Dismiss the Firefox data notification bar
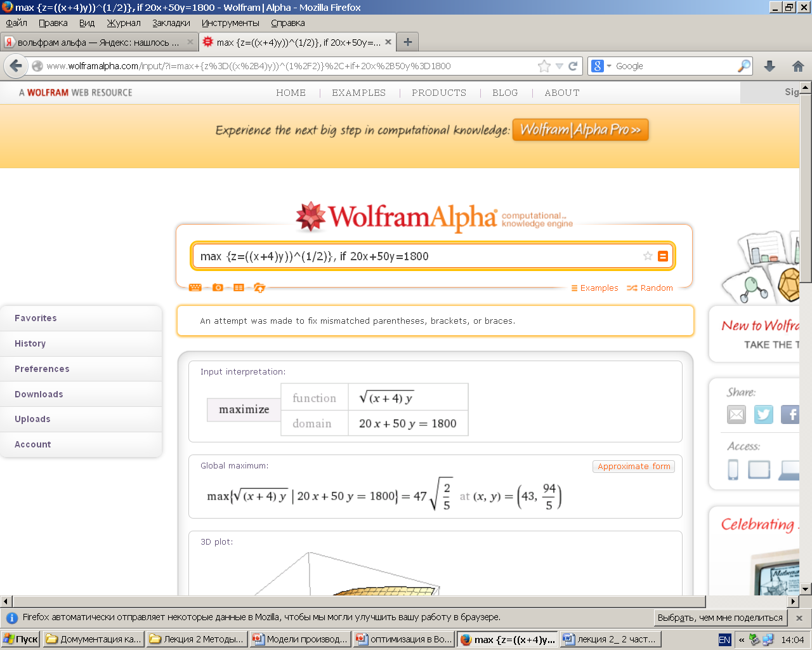The height and width of the screenshot is (650, 812). [799, 618]
